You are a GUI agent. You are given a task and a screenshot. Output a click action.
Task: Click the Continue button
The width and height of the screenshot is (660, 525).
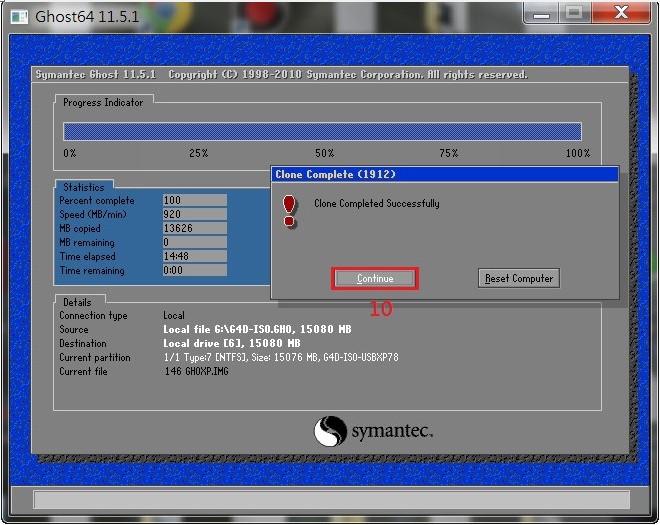click(x=375, y=278)
